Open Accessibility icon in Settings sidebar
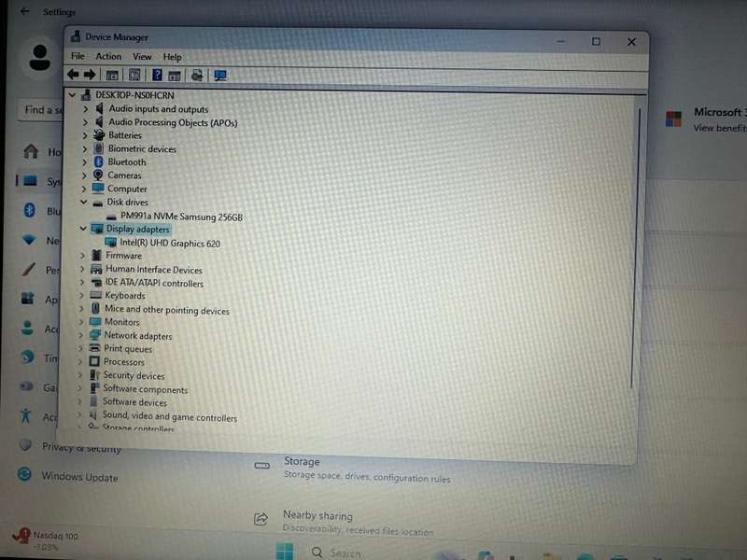747x560 pixels. 26,415
